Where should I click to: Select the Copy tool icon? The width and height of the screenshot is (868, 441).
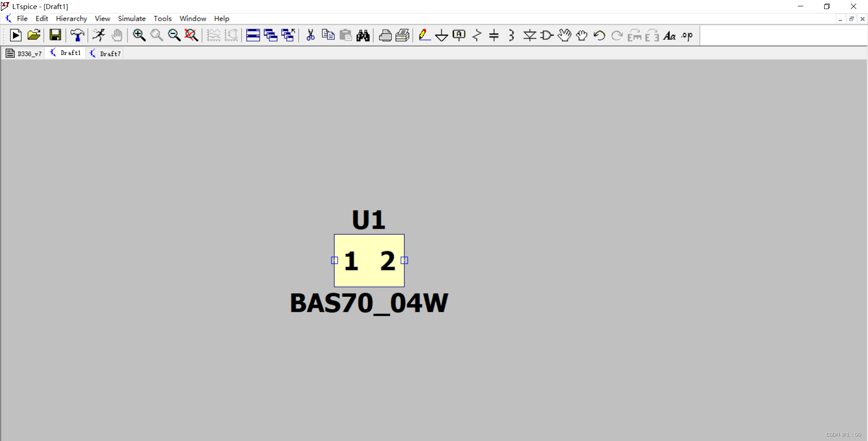(x=328, y=35)
